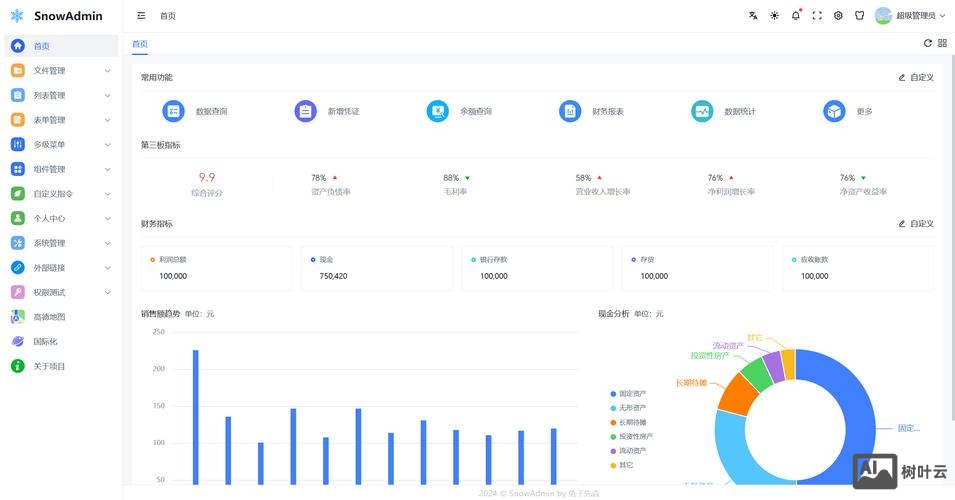Expand 列表管理 sidebar menu
Viewport: 955px width, 500px height.
pos(62,95)
